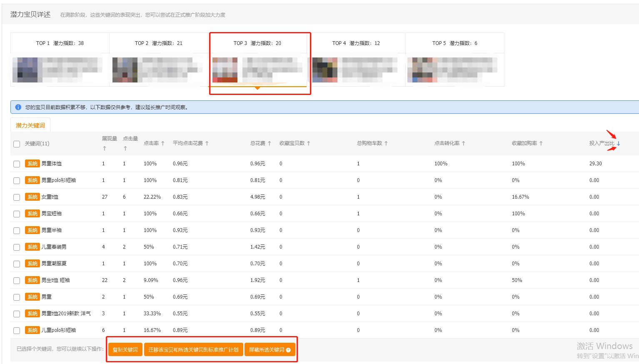Viewport: 639px width, 364px height.
Task: Select the 潜力关键词 tab
Action: pyautogui.click(x=30, y=125)
